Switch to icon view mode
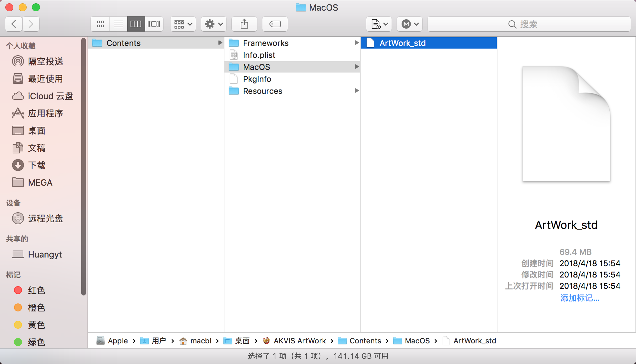 pyautogui.click(x=100, y=24)
